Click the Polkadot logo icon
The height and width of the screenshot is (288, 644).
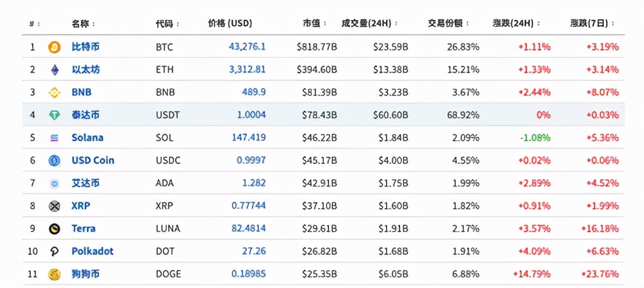[x=54, y=251]
